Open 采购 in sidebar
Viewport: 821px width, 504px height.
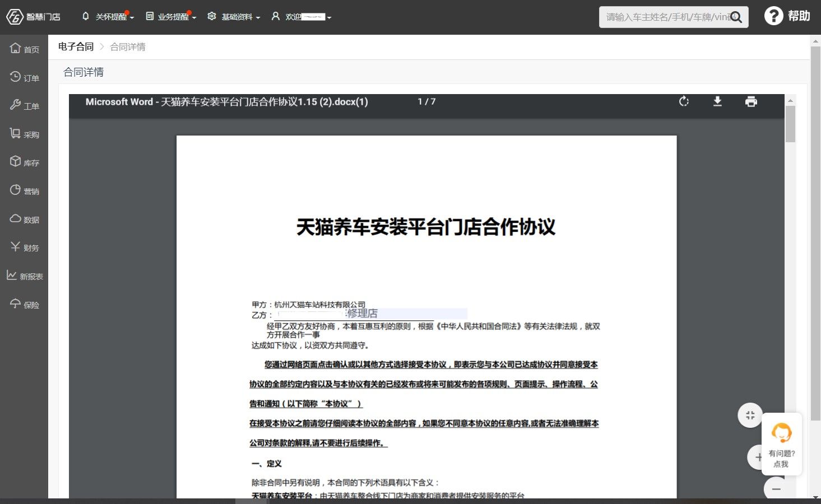tap(24, 134)
